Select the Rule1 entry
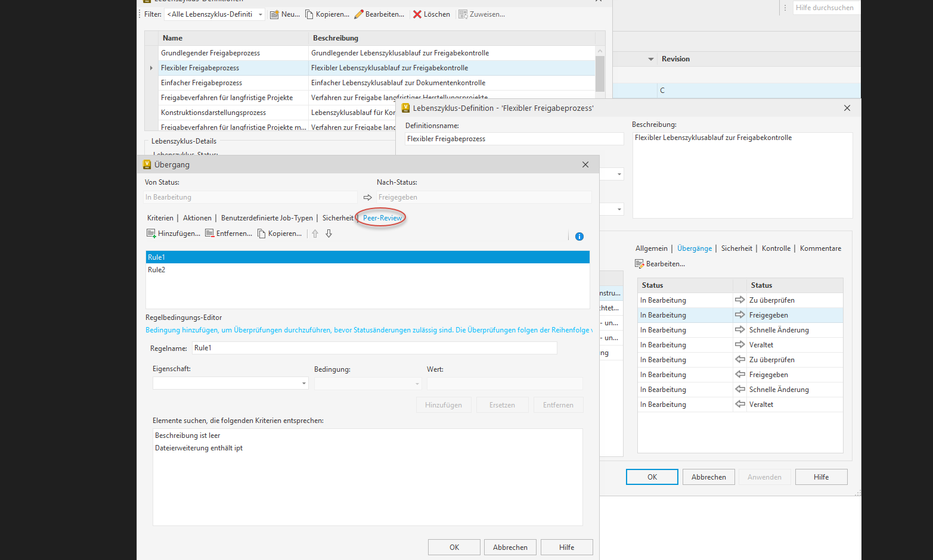Screen dimensions: 933x560 (368, 257)
